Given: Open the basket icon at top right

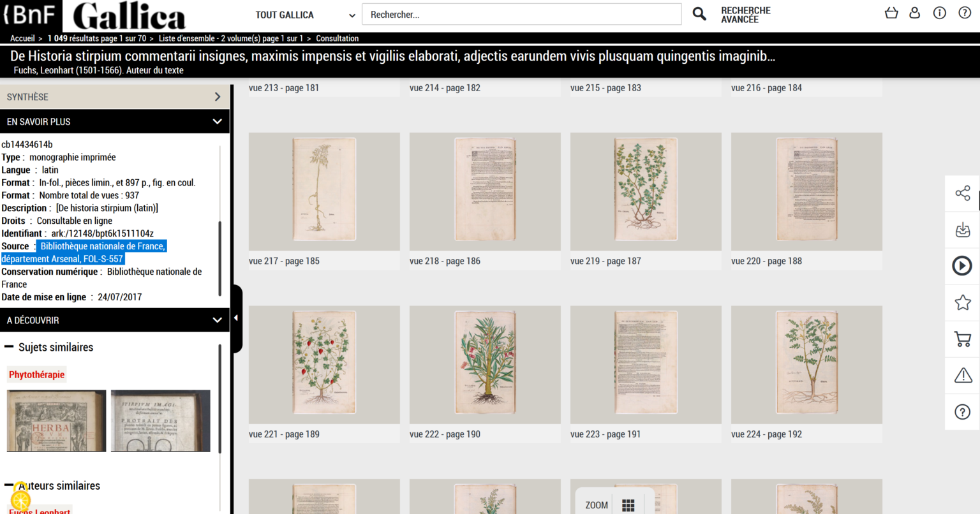Looking at the screenshot, I should (x=891, y=12).
